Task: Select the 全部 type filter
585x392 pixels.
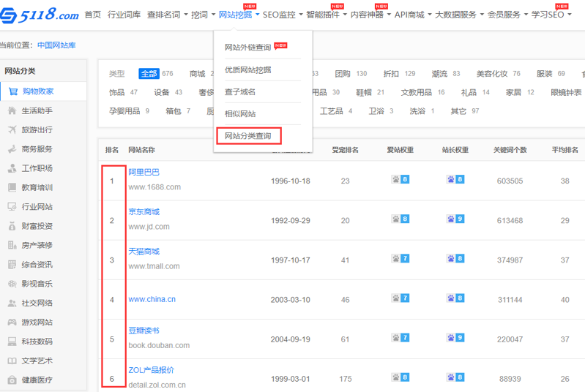Action: point(149,73)
